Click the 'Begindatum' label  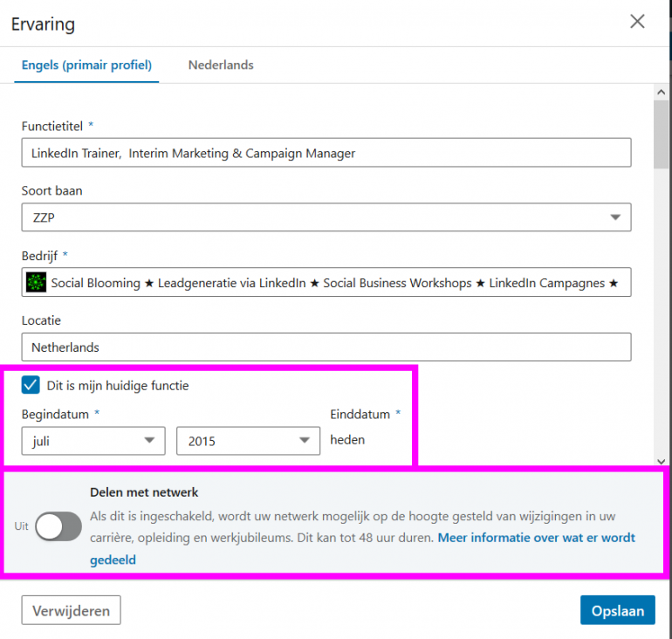click(55, 415)
